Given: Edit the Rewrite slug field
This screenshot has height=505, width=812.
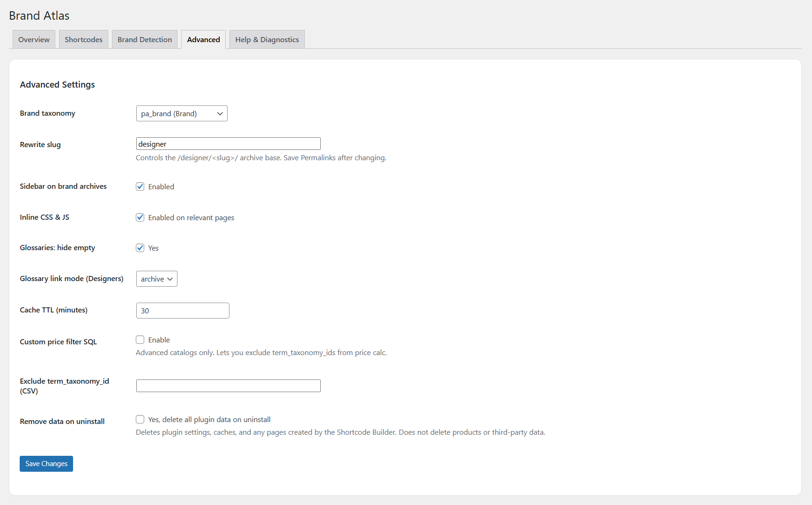Looking at the screenshot, I should pos(228,143).
